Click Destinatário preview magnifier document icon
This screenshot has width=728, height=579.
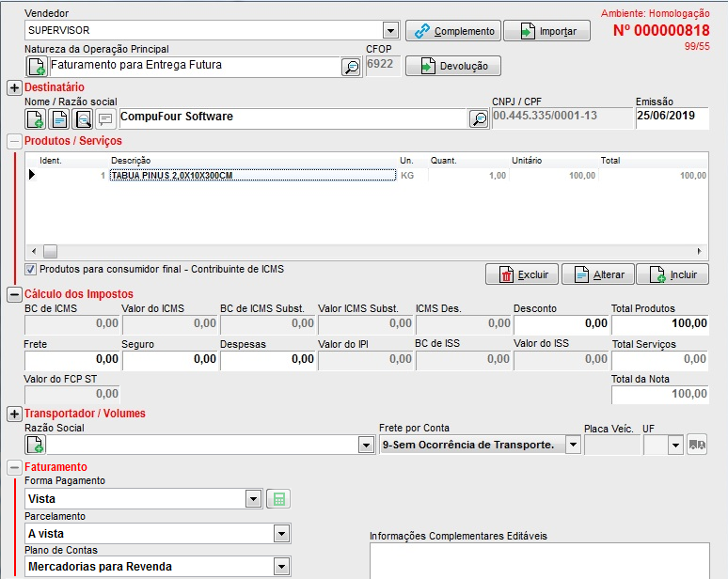83,118
